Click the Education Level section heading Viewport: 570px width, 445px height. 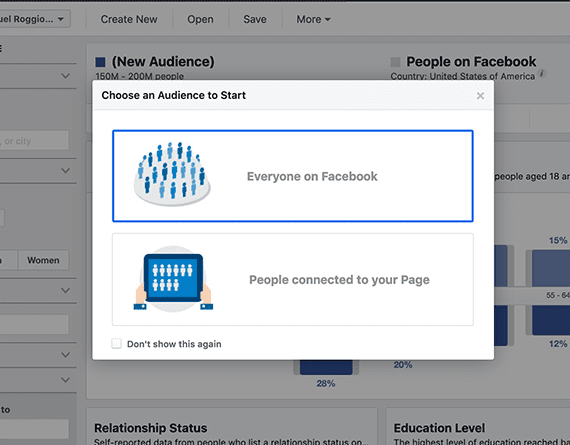[439, 428]
